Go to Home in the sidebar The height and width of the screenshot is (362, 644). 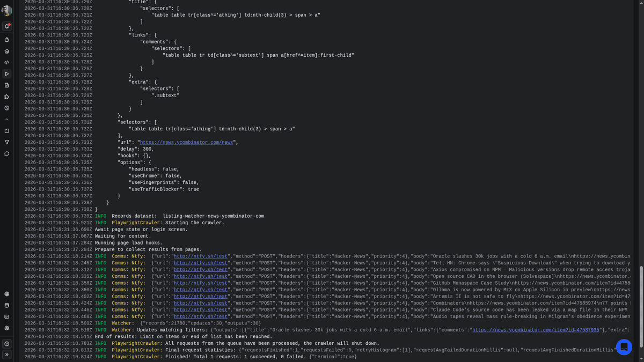click(x=7, y=51)
